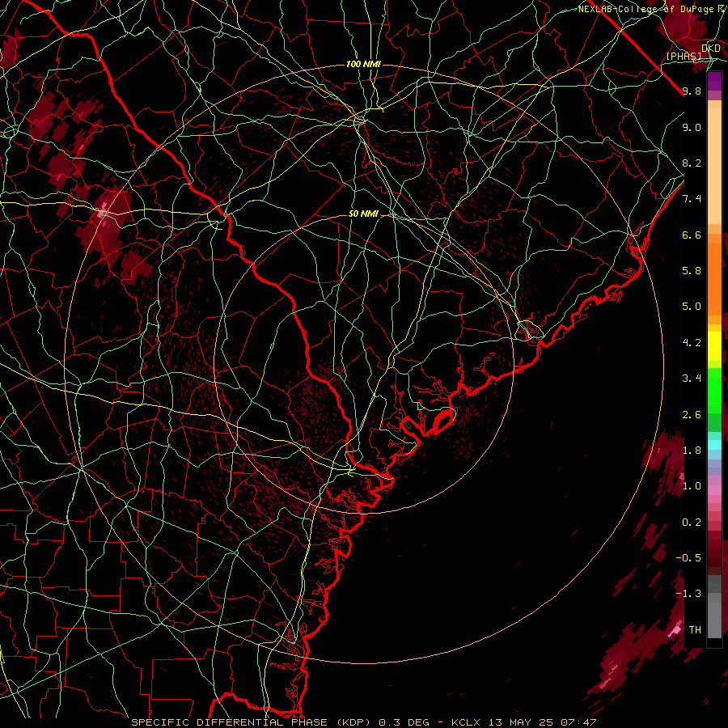Pick the yellow segment of the color scale
This screenshot has height=728, width=728.
(714, 346)
